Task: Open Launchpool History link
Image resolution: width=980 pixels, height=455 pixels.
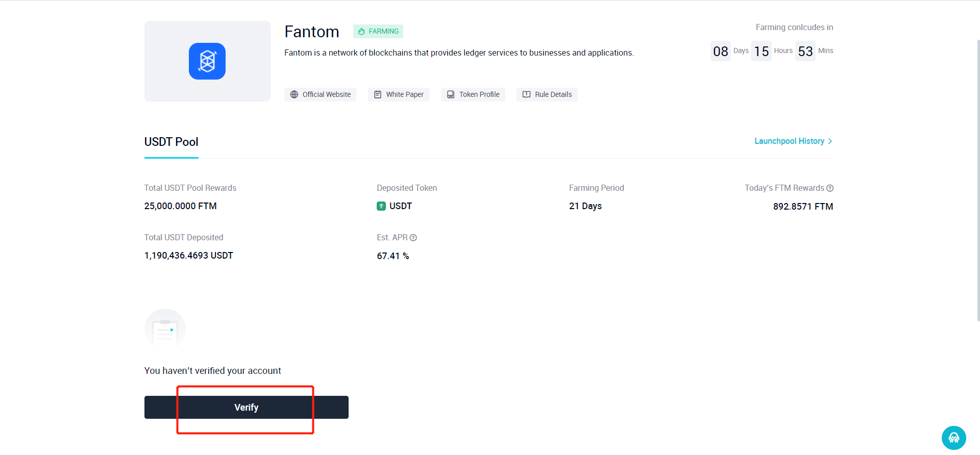Action: (x=790, y=141)
